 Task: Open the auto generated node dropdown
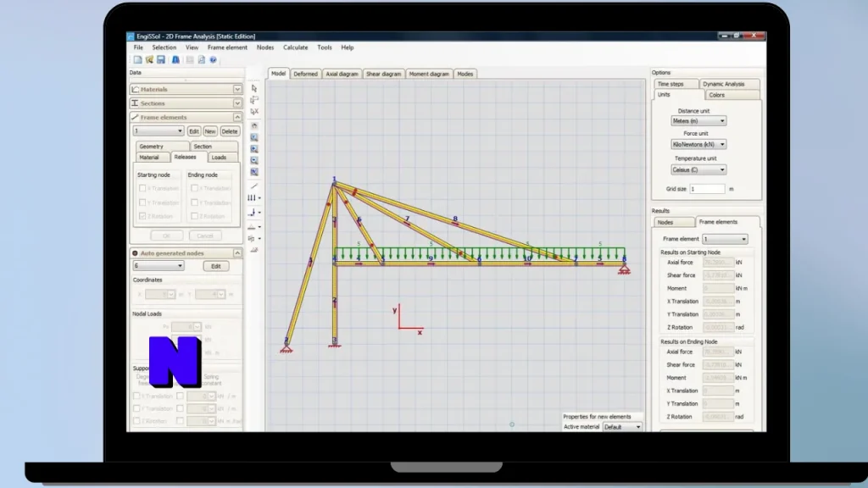[x=159, y=266]
